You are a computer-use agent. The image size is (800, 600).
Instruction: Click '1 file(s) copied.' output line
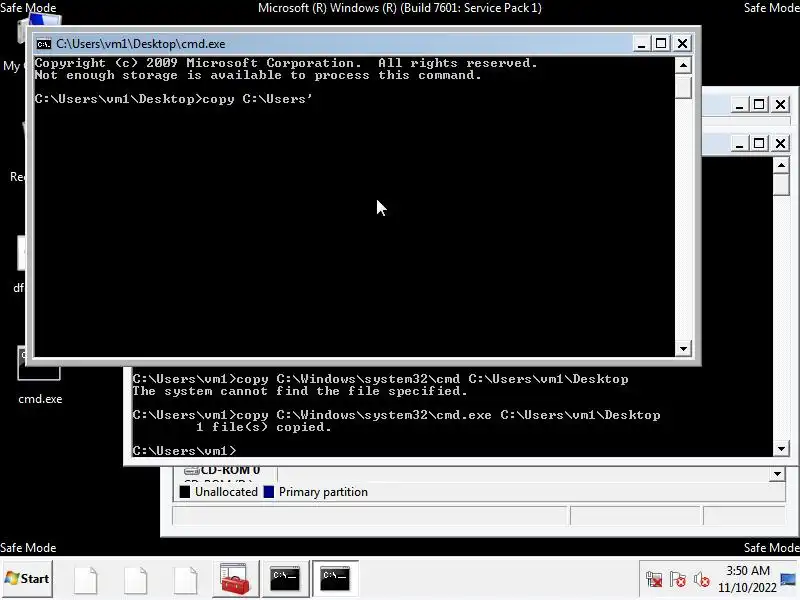click(264, 427)
